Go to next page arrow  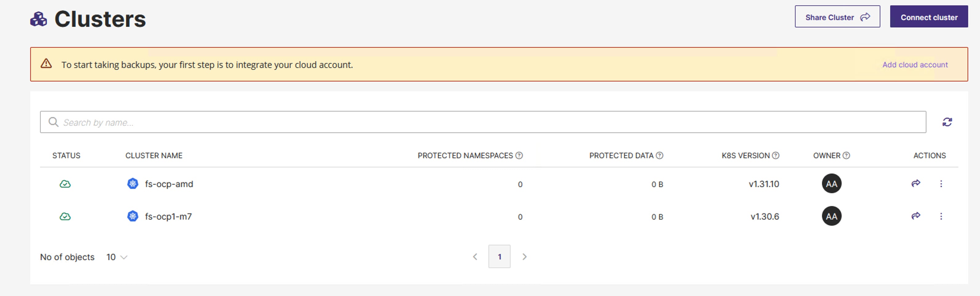click(525, 257)
